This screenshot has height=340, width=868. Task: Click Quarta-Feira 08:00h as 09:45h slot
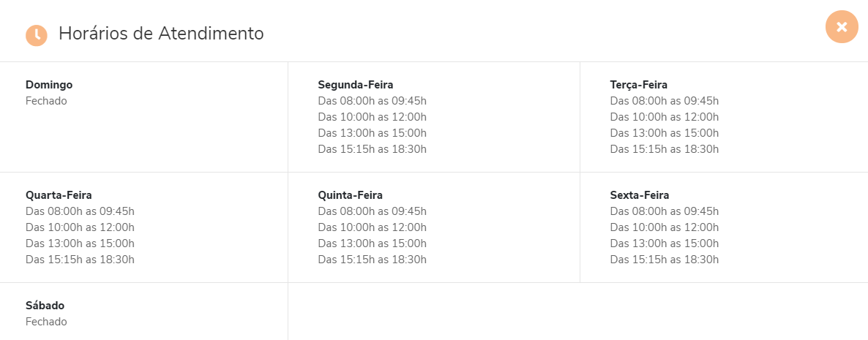tap(80, 212)
